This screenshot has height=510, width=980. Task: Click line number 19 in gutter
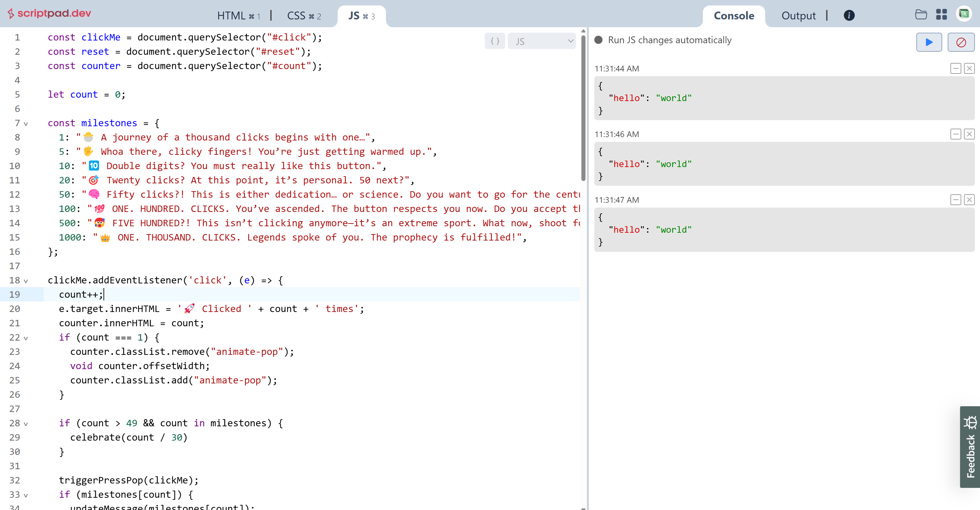pos(14,294)
